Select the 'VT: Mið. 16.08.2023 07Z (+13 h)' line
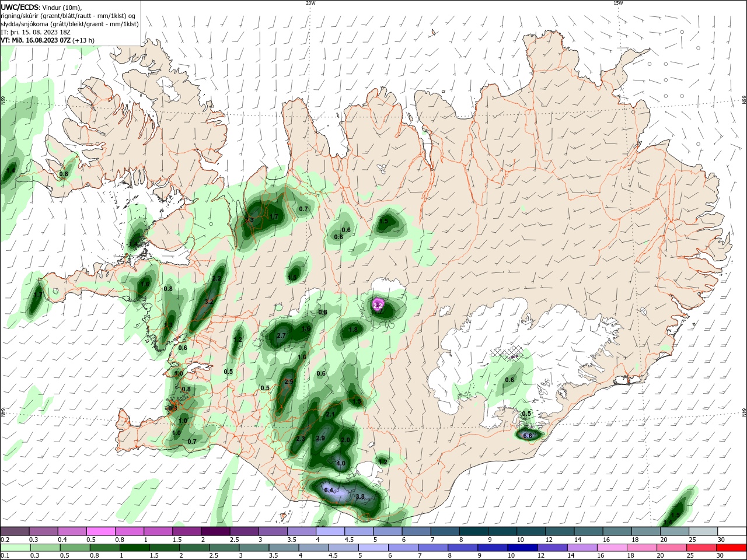Screen dimensions: 747x560 (x=48, y=40)
